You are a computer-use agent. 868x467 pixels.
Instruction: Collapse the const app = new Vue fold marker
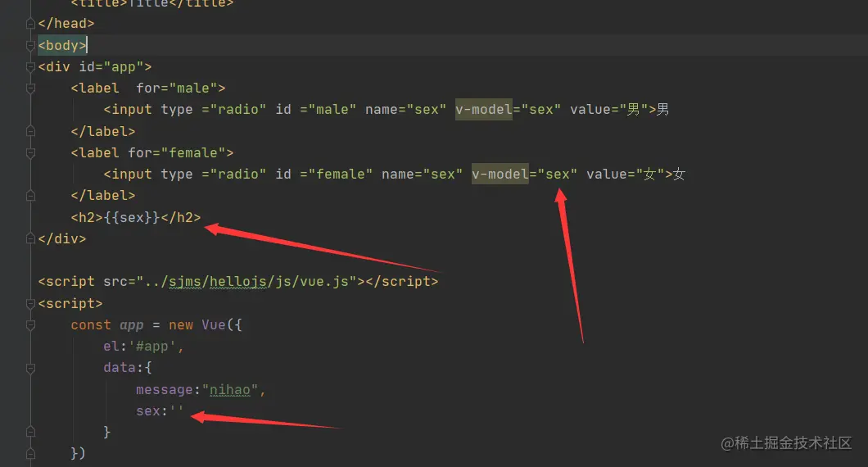pyautogui.click(x=31, y=325)
